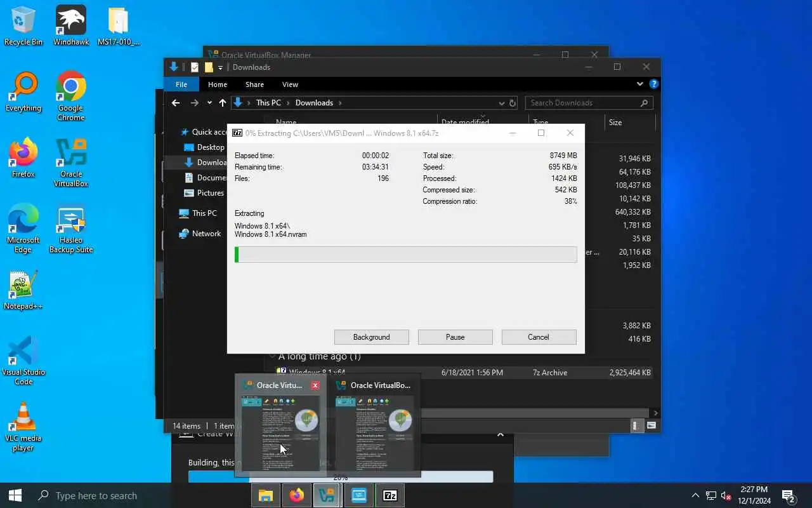812x508 pixels.
Task: Open Firefox from the taskbar
Action: [x=297, y=495]
